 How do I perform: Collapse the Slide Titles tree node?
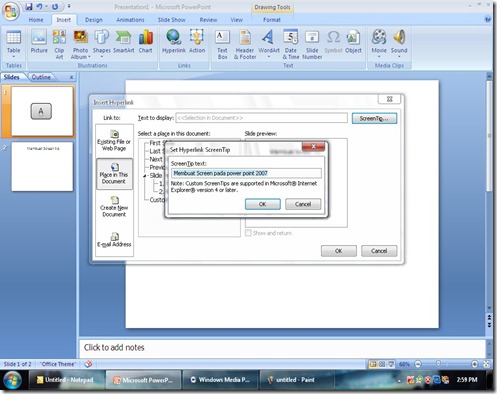coord(145,176)
